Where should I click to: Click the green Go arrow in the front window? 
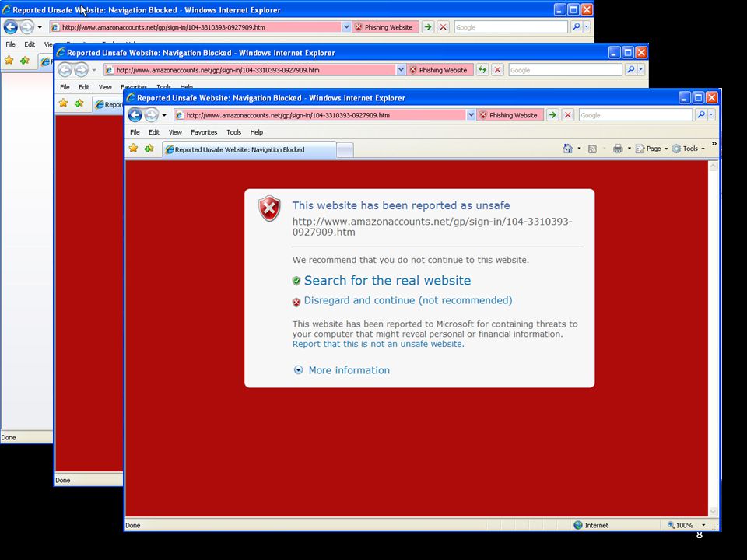(x=552, y=115)
